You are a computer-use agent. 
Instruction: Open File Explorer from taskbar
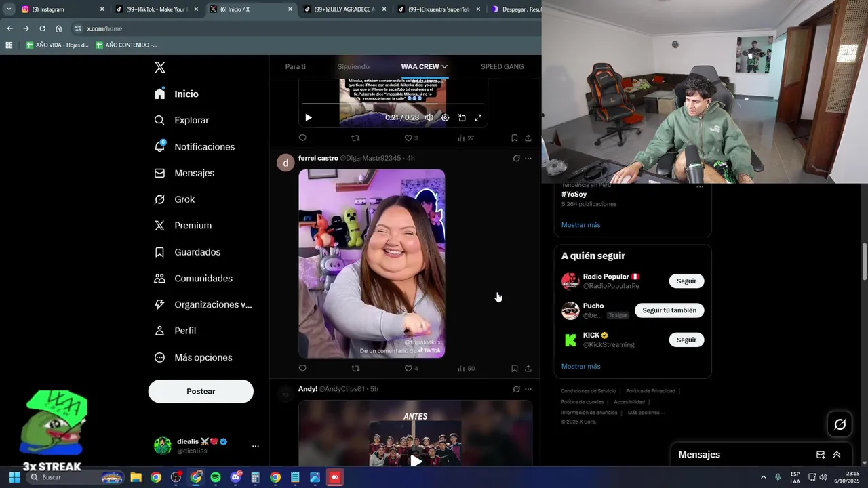tap(136, 477)
